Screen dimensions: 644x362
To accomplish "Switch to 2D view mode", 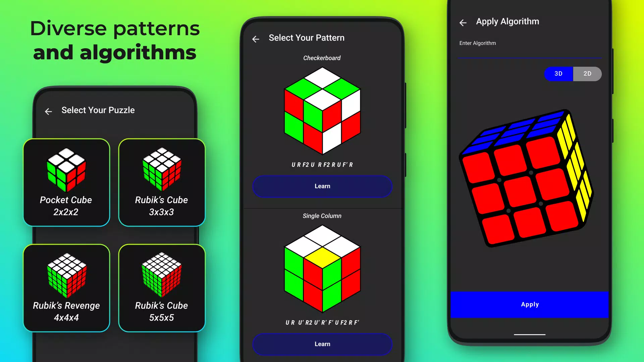I will pos(587,73).
